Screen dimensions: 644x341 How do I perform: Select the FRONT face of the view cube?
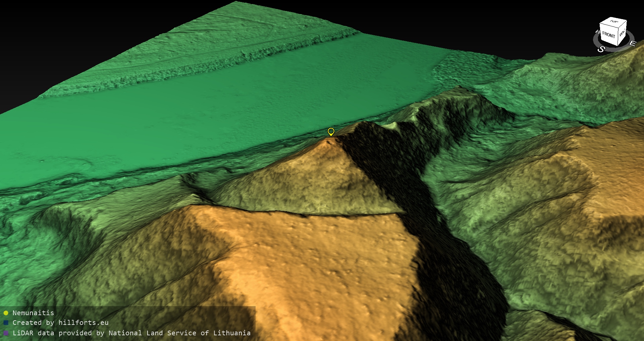pyautogui.click(x=608, y=35)
